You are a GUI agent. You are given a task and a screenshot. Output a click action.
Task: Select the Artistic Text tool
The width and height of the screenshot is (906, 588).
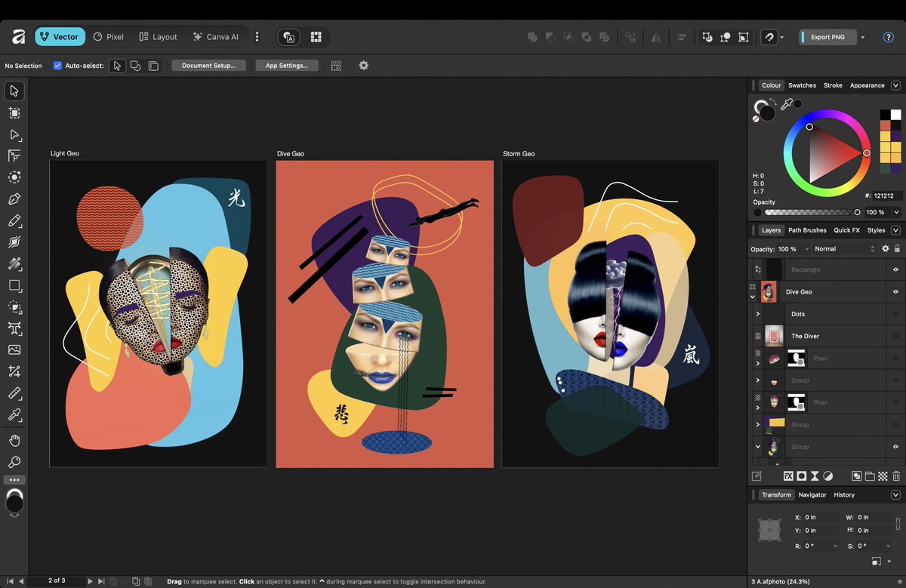coord(14,328)
